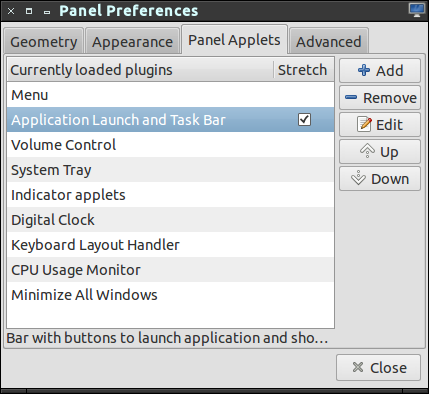Screen dimensions: 429x394
Task: Select Volume Control in plugin list
Action: [x=170, y=145]
